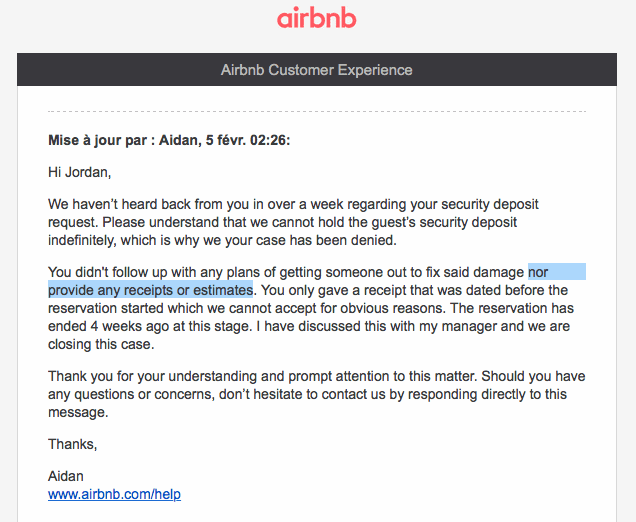
Task: Click the 'Hi Jordan,' greeting line
Action: click(80, 172)
